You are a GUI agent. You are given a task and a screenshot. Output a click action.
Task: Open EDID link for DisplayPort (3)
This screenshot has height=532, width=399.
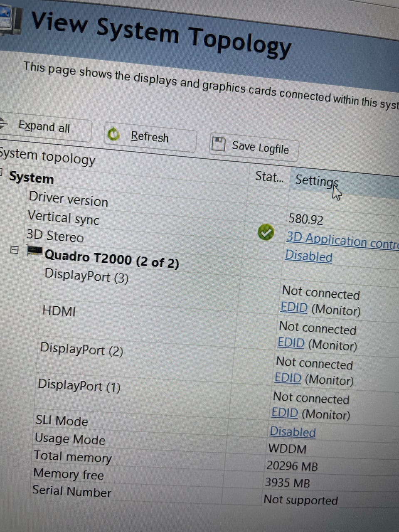pos(294,308)
